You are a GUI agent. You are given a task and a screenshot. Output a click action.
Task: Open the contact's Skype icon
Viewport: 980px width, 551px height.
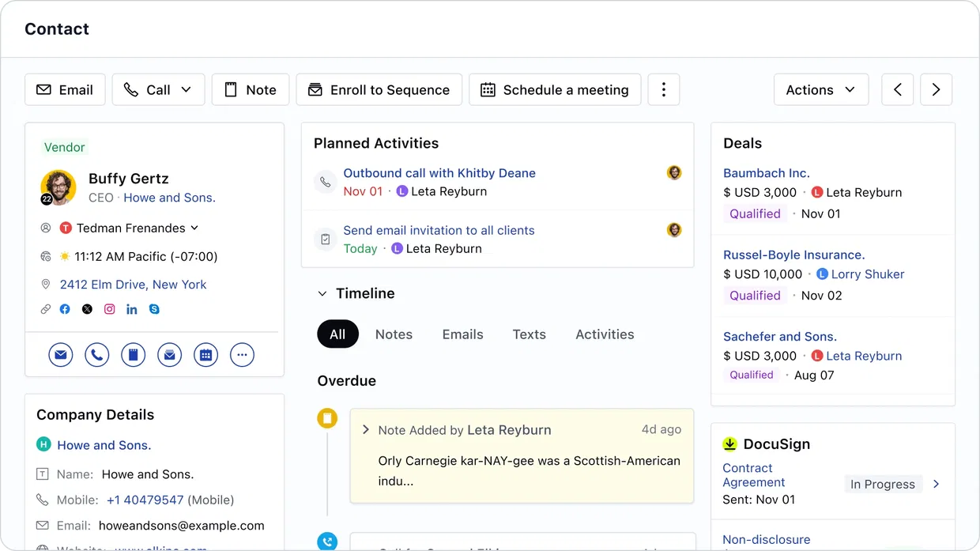154,309
